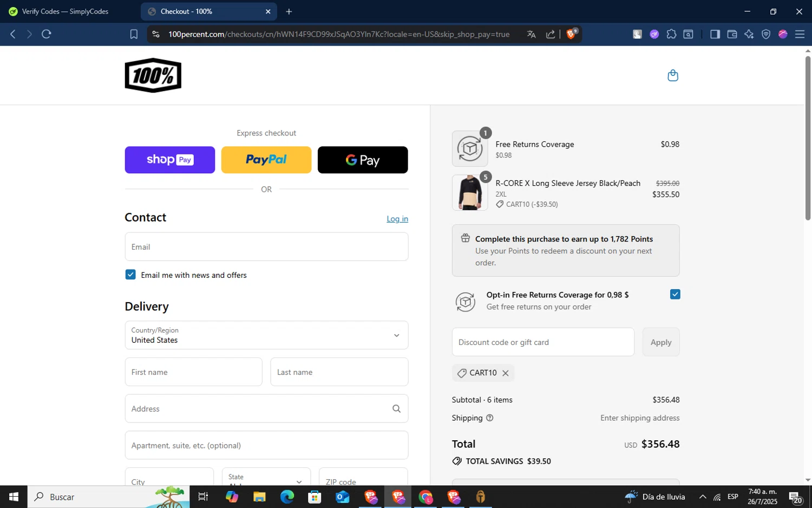Open the ESP language indicator
Viewport: 812px width, 508px height.
733,497
